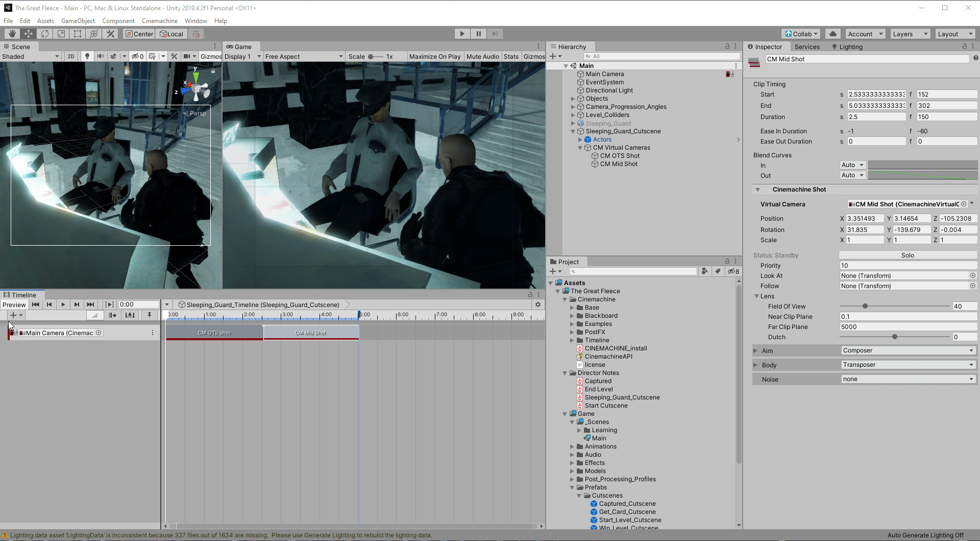This screenshot has height=541, width=980.
Task: Collapse the Director Notes folder
Action: [x=565, y=373]
